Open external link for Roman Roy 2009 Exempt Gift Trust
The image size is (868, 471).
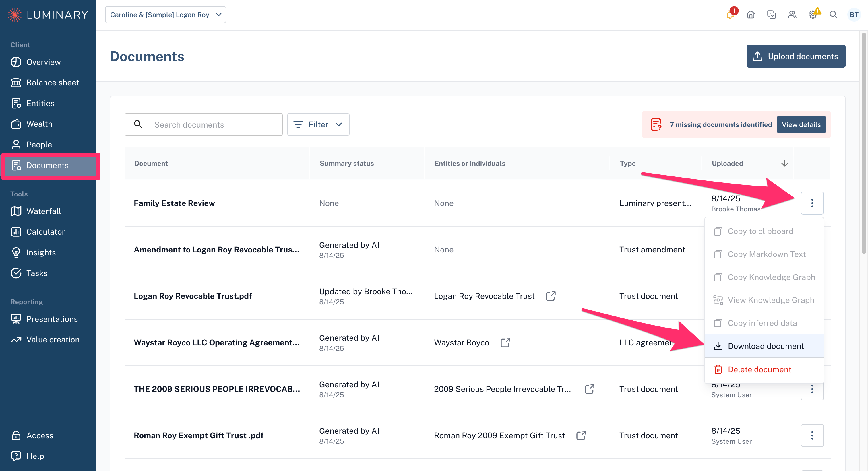coord(581,435)
